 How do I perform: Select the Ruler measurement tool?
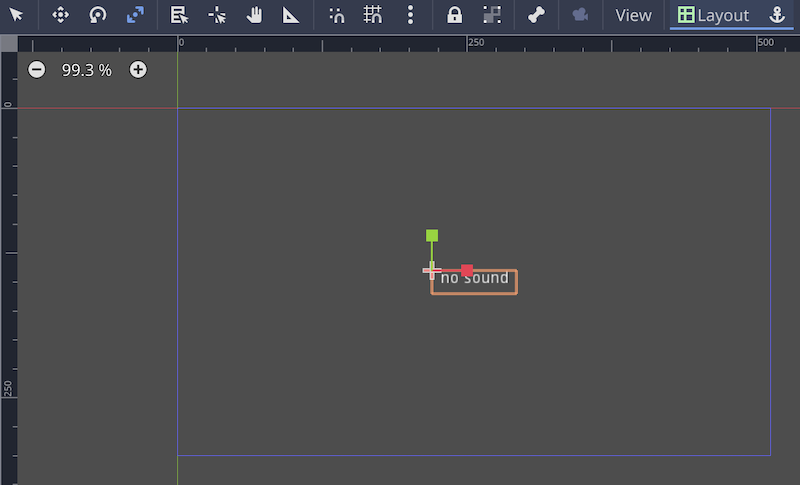click(x=291, y=15)
